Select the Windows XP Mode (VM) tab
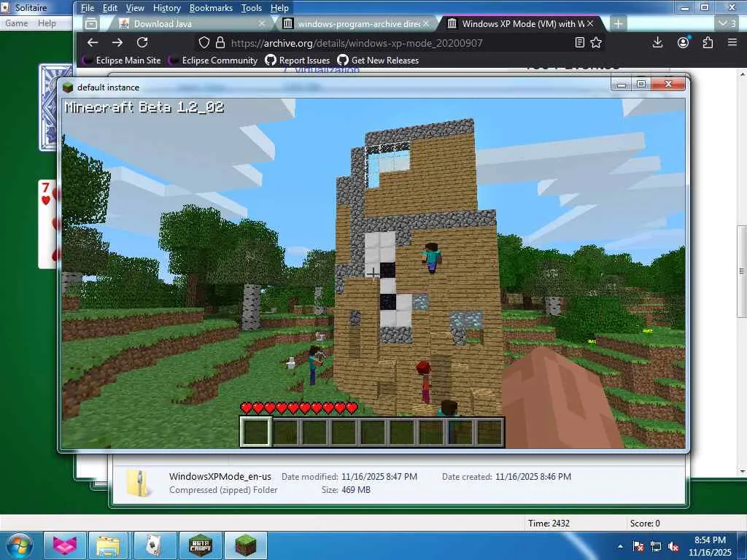This screenshot has height=560, width=747. (522, 24)
